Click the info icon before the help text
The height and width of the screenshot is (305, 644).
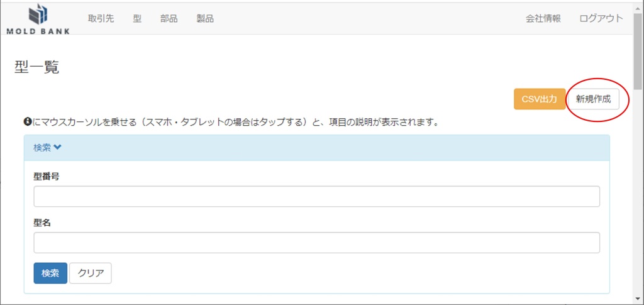pyautogui.click(x=28, y=121)
